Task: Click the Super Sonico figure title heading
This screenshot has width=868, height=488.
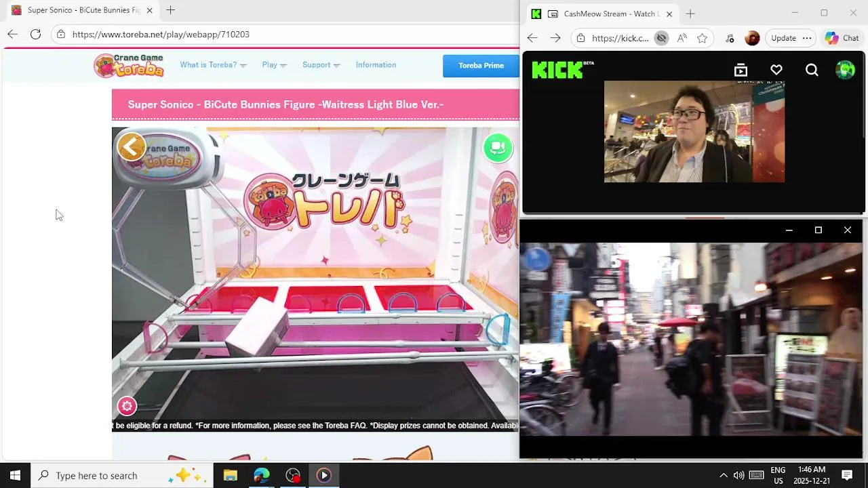Action: (285, 104)
